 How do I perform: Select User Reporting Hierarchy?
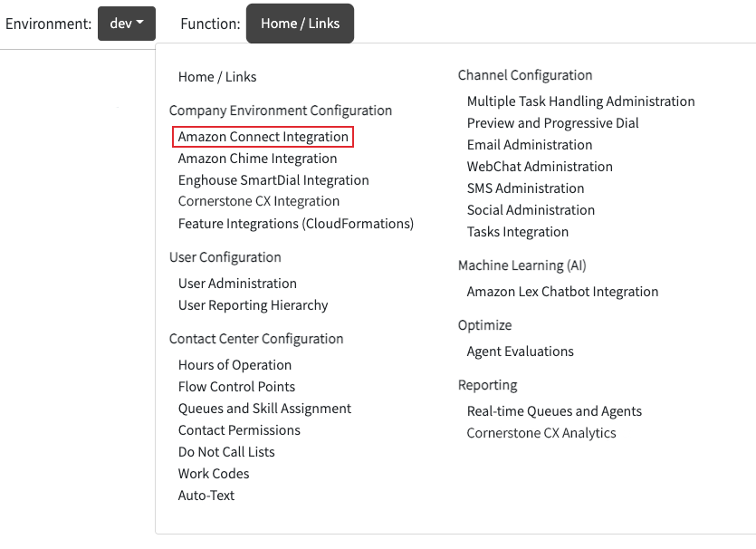253,305
